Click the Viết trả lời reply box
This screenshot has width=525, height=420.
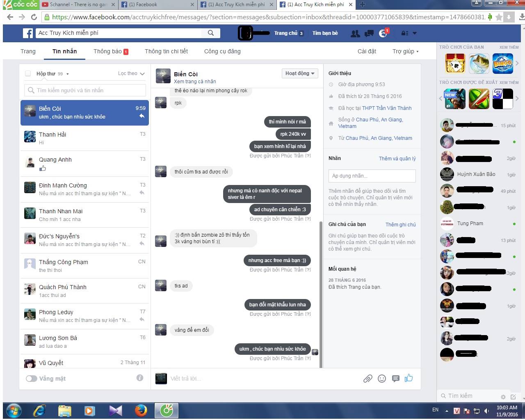point(262,379)
